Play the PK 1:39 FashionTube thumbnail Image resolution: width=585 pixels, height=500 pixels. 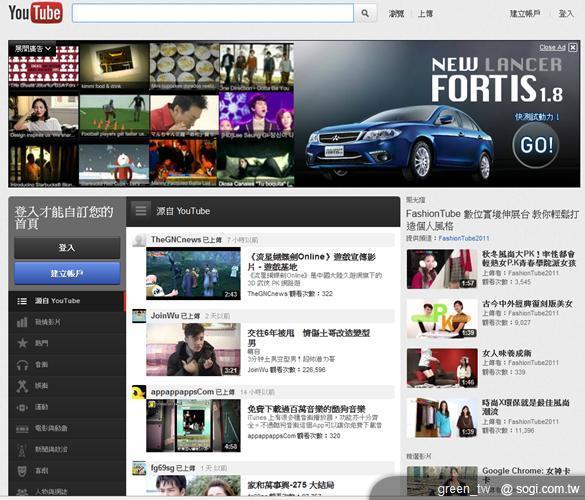[442, 319]
